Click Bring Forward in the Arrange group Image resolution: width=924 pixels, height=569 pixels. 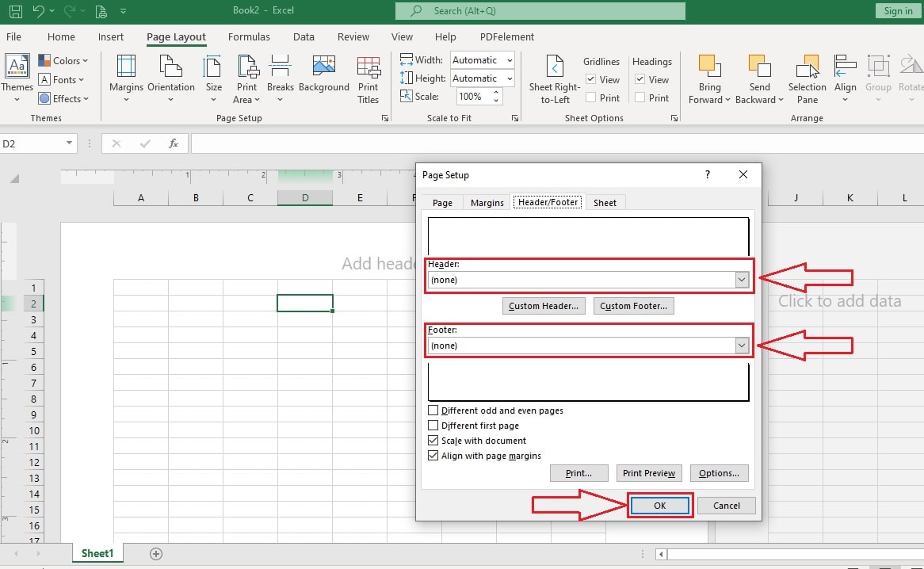click(709, 78)
